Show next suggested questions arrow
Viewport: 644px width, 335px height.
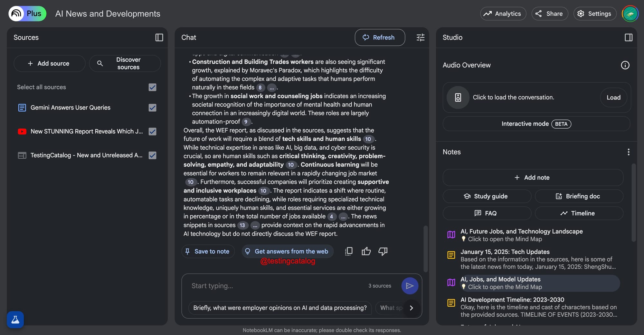pos(411,308)
